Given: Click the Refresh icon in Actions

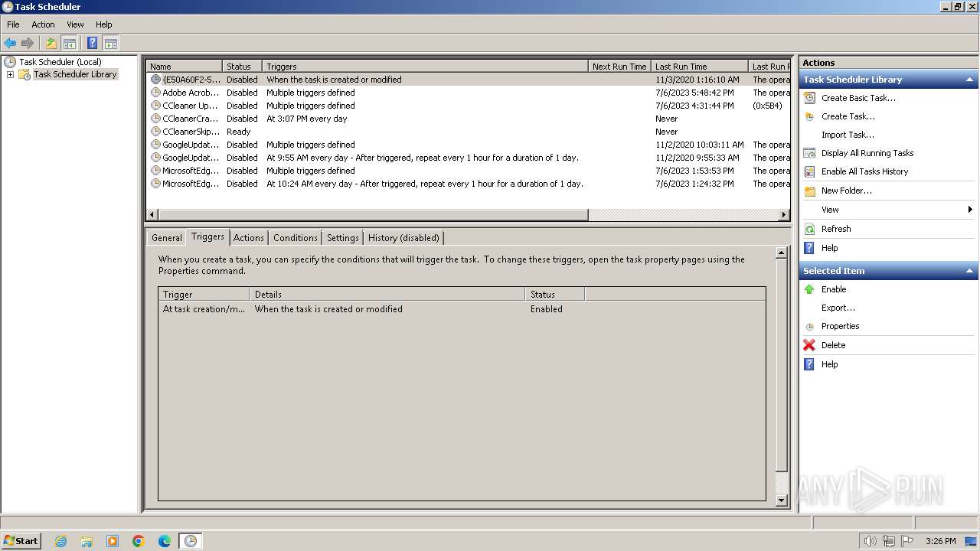Looking at the screenshot, I should tap(809, 229).
